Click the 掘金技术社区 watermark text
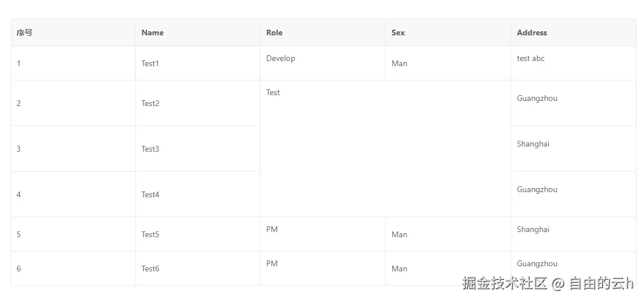The height and width of the screenshot is (301, 644). pos(505,283)
